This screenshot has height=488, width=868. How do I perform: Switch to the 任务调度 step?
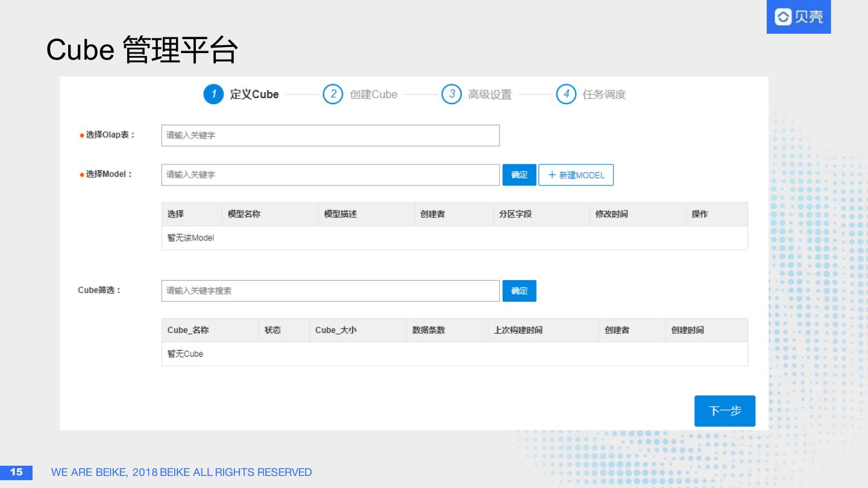pos(604,95)
